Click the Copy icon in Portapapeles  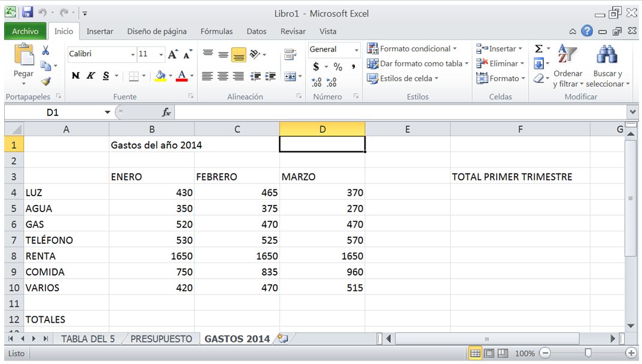45,65
